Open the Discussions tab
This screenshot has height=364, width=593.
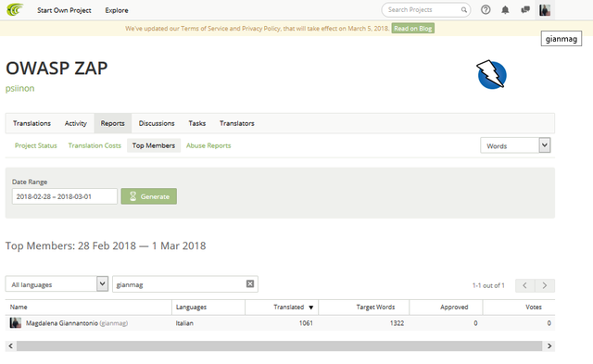point(157,123)
